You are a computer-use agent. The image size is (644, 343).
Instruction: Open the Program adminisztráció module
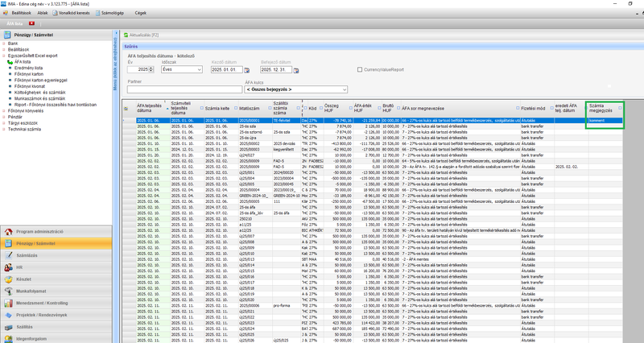point(39,232)
